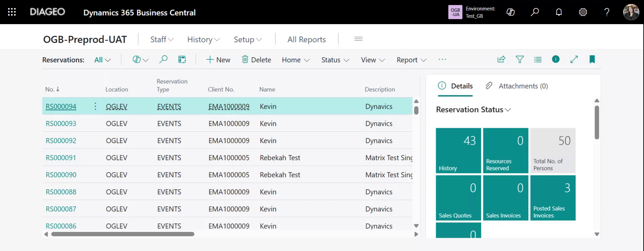Click New to create a reservation
The image size is (644, 251).
click(218, 60)
